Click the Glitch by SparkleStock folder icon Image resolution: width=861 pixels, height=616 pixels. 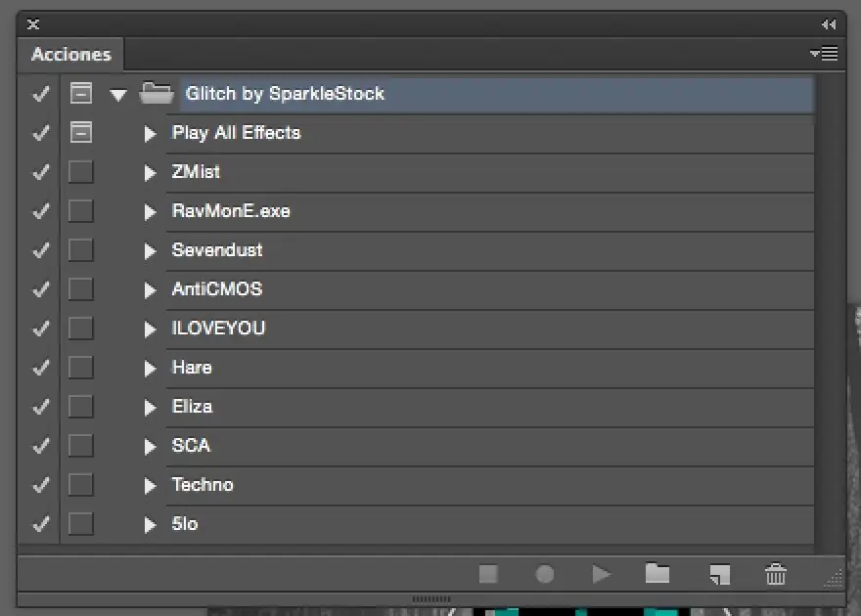(x=157, y=93)
